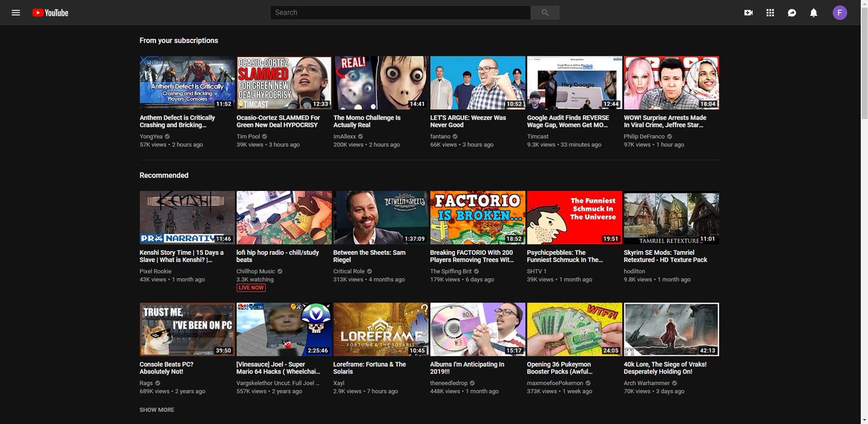Click verified badge beside Rags
This screenshot has width=868, height=424.
[x=156, y=383]
